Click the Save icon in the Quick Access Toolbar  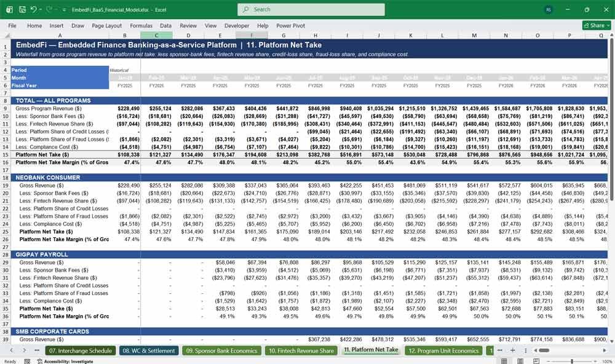tap(22, 9)
